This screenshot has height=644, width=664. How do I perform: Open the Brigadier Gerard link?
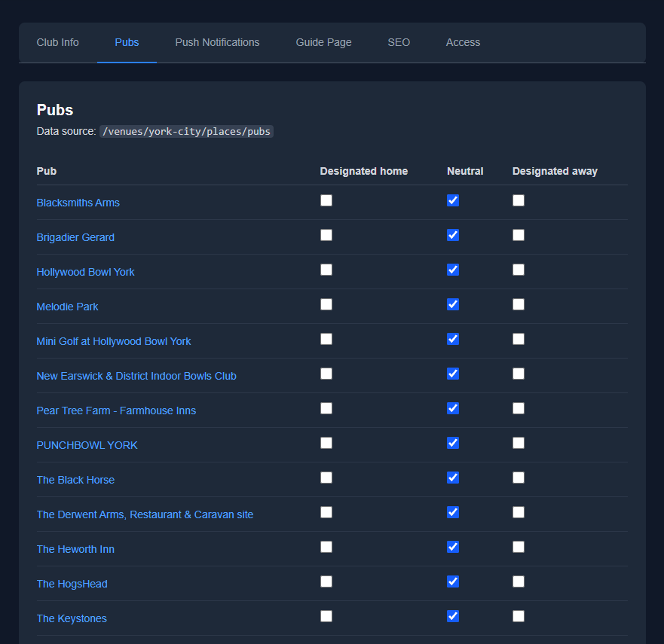click(x=75, y=237)
